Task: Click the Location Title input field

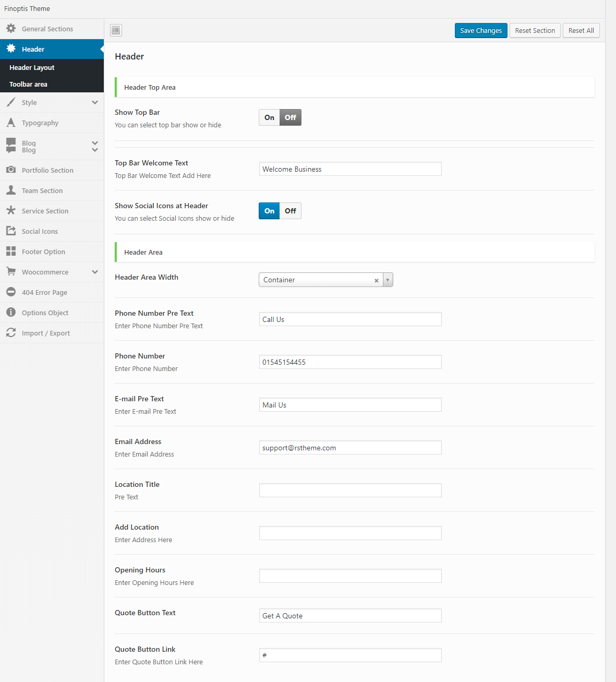Action: pyautogui.click(x=350, y=490)
